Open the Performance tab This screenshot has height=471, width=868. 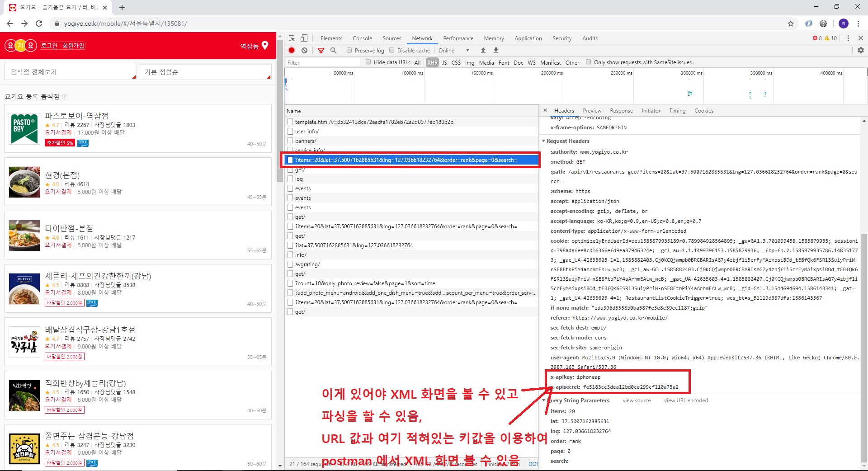(x=458, y=38)
